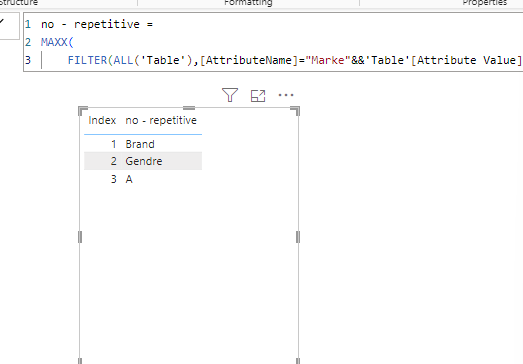Click the FILTER function in the formula bar
The image size is (523, 364).
(87, 60)
